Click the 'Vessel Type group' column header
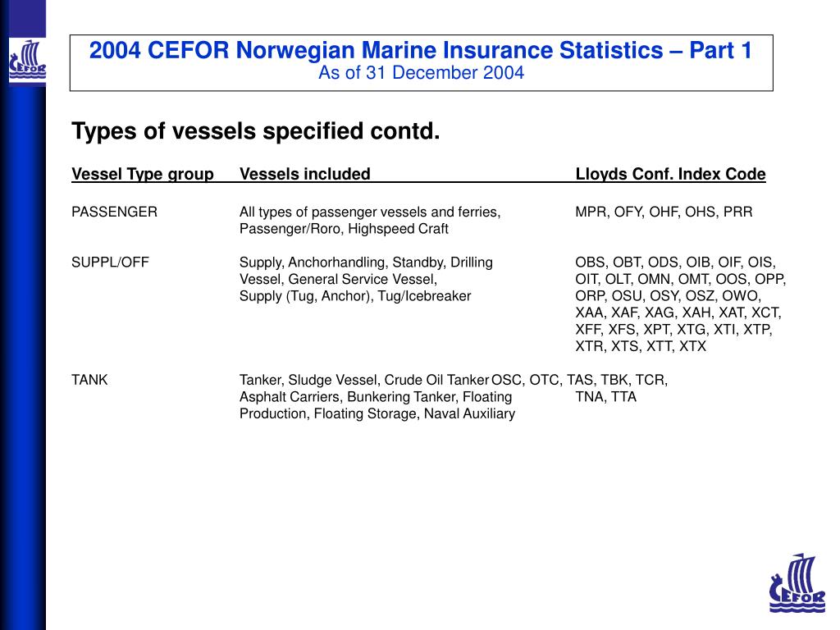840x630 pixels. (x=143, y=174)
